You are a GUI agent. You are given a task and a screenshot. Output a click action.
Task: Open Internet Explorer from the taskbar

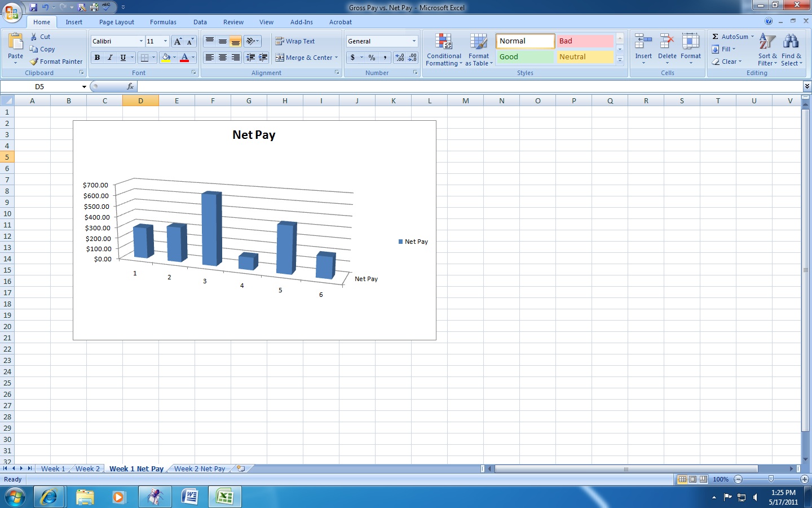pos(49,497)
